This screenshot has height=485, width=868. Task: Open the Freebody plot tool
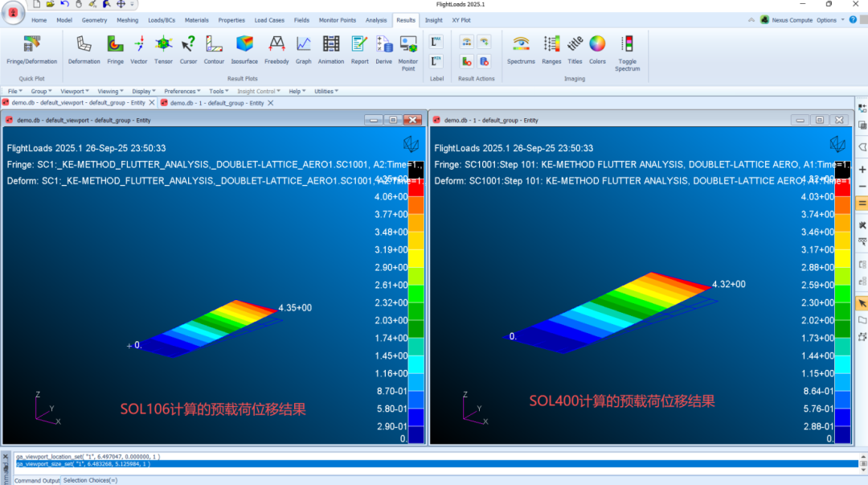(276, 49)
